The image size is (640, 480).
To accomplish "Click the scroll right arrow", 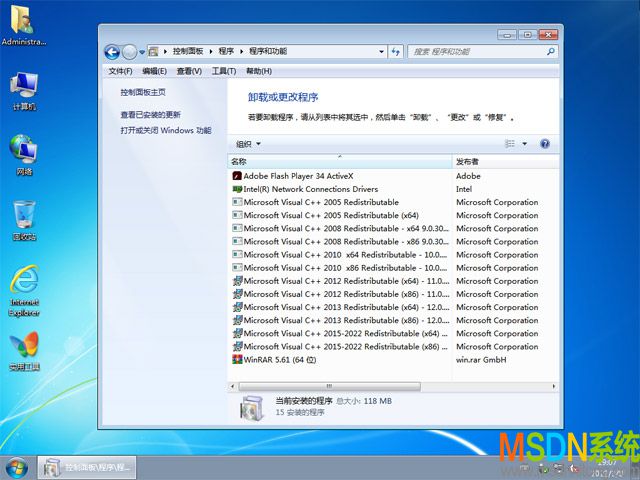I will pyautogui.click(x=554, y=386).
